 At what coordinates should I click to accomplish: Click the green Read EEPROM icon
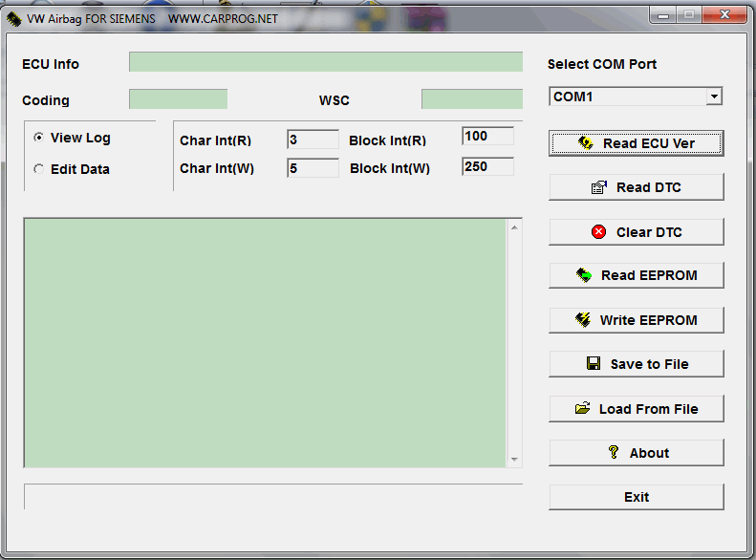coord(584,275)
